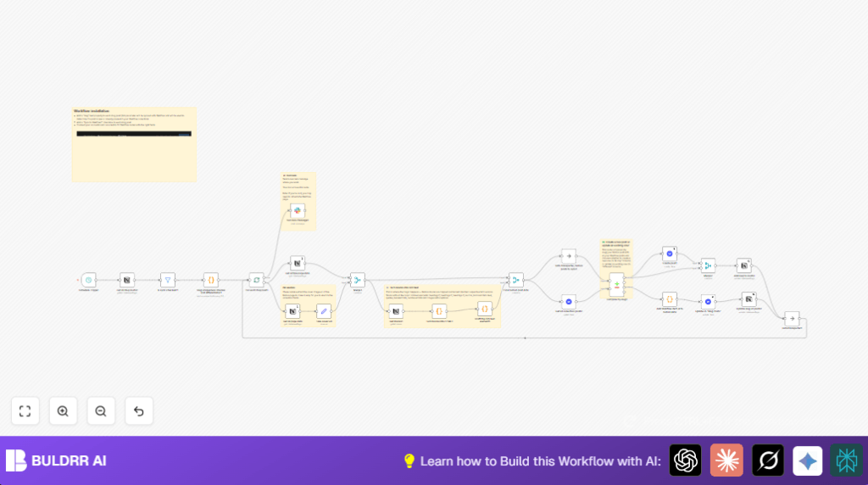Screen dimensions: 868x485
Task: Select the last orange code node in wide note
Action: [485, 309]
